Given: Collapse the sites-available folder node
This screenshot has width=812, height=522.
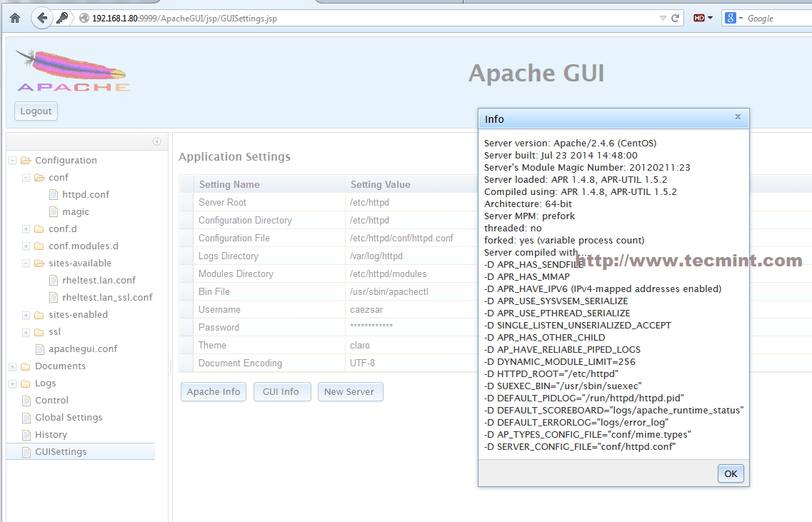Looking at the screenshot, I should point(26,263).
